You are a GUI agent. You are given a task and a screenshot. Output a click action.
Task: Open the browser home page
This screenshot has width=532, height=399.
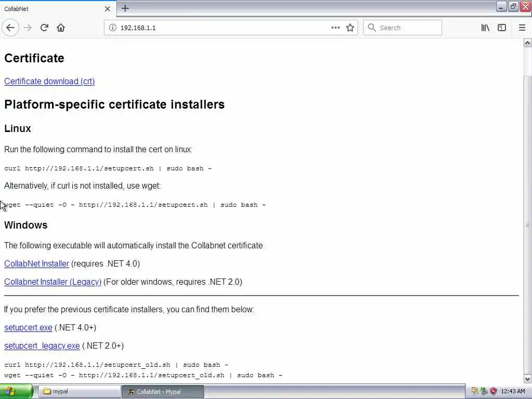(x=61, y=28)
